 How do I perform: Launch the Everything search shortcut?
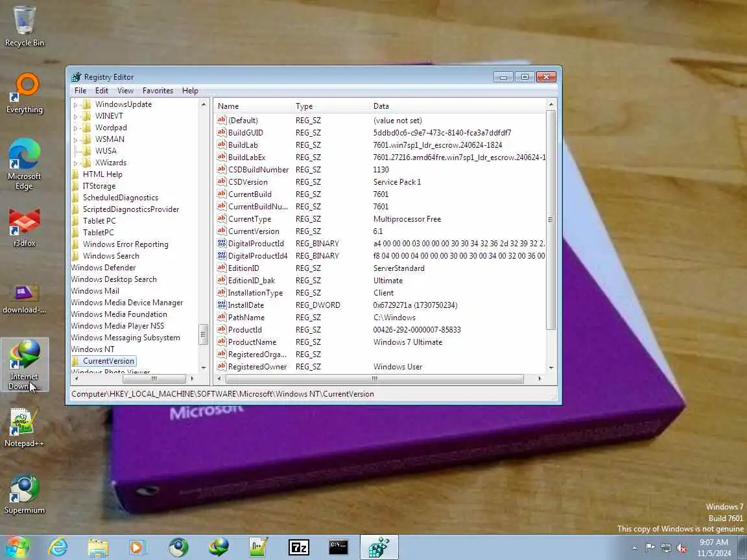[24, 93]
